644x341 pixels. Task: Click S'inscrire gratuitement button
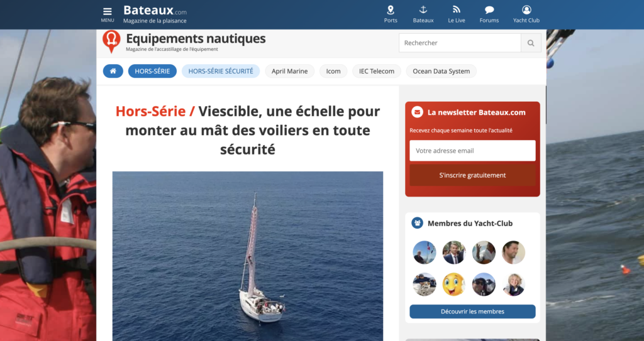pos(472,175)
